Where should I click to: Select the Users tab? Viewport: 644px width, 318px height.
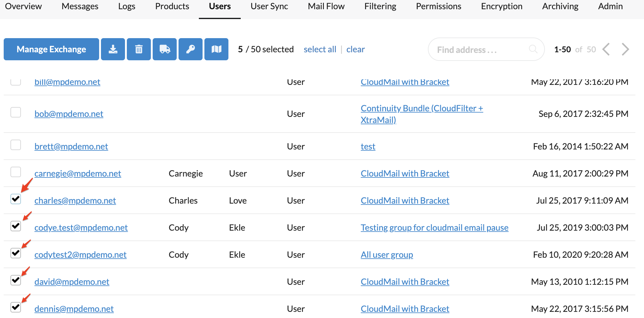220,6
